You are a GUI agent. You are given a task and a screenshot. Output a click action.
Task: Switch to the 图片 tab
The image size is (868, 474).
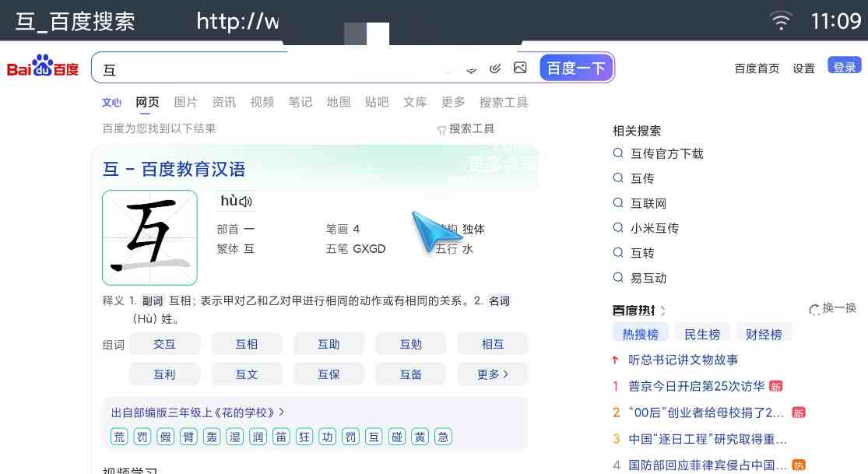pyautogui.click(x=185, y=102)
